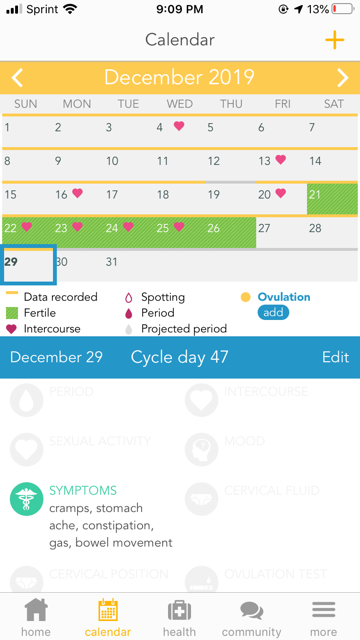This screenshot has width=360, height=640.
Task: Go to previous month with left arrow
Action: [17, 78]
